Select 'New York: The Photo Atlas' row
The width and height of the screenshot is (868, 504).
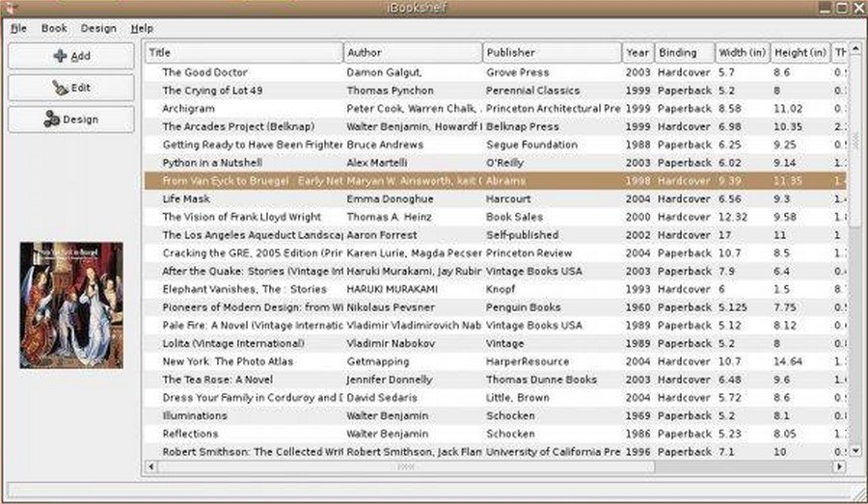[x=496, y=361]
